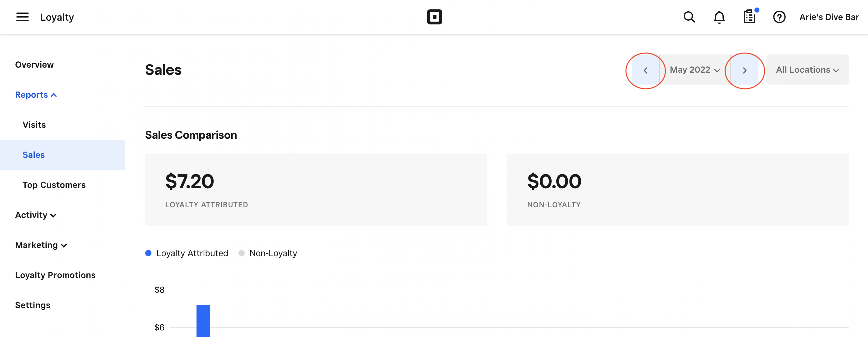Expand the Marketing section
This screenshot has height=337, width=868.
point(41,245)
